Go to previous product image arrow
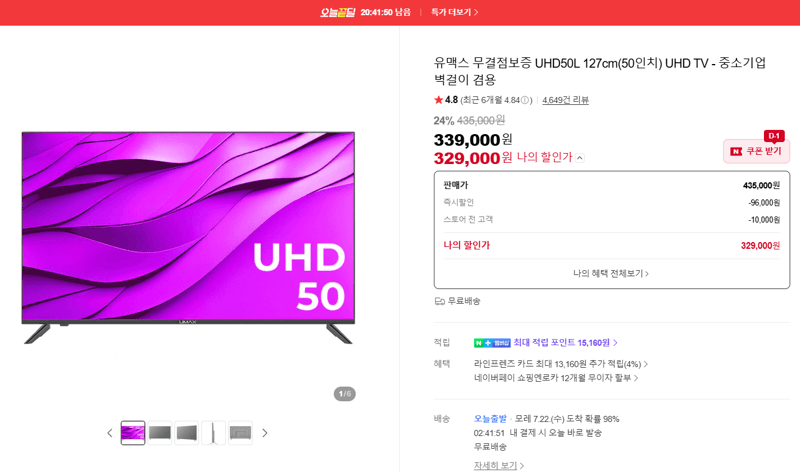 coord(110,433)
